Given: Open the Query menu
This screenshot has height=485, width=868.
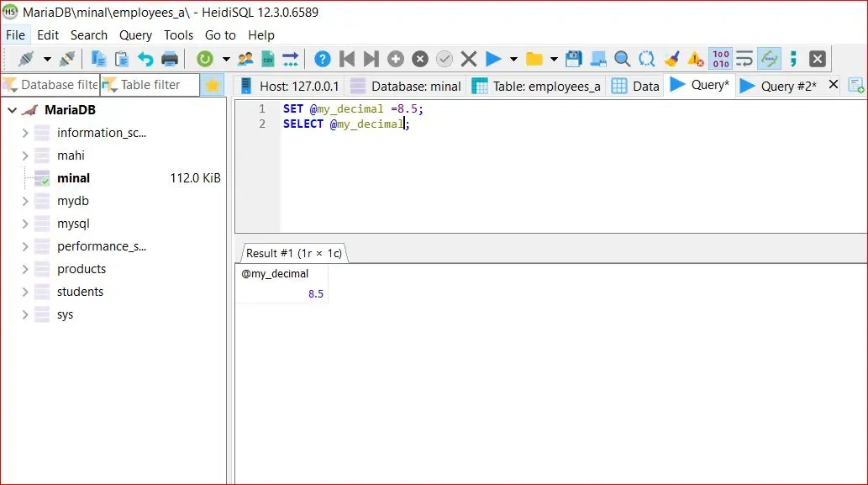Looking at the screenshot, I should click(135, 34).
